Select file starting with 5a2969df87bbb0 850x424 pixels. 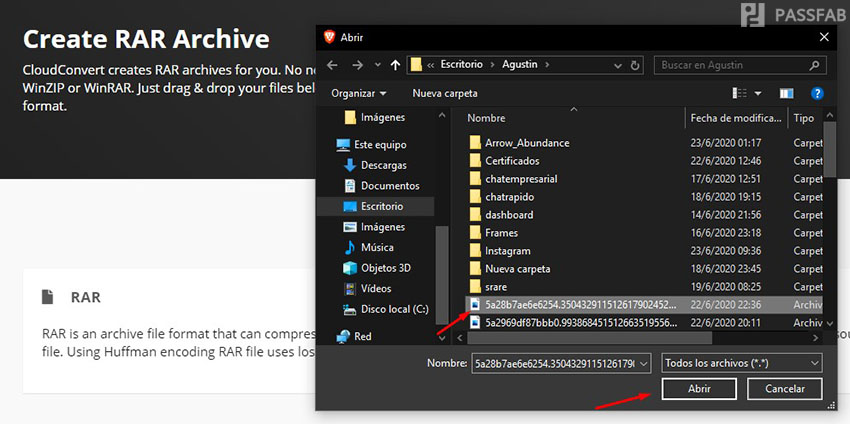tap(645, 323)
